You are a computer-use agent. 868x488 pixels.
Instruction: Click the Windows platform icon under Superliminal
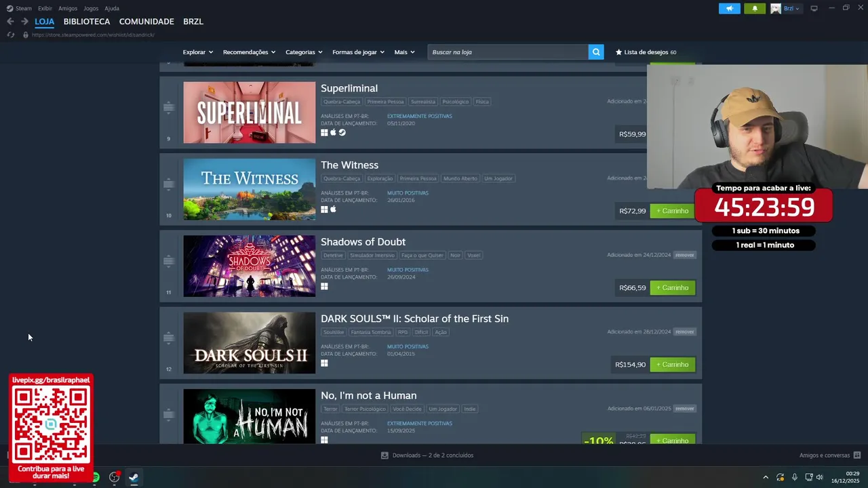pyautogui.click(x=324, y=132)
